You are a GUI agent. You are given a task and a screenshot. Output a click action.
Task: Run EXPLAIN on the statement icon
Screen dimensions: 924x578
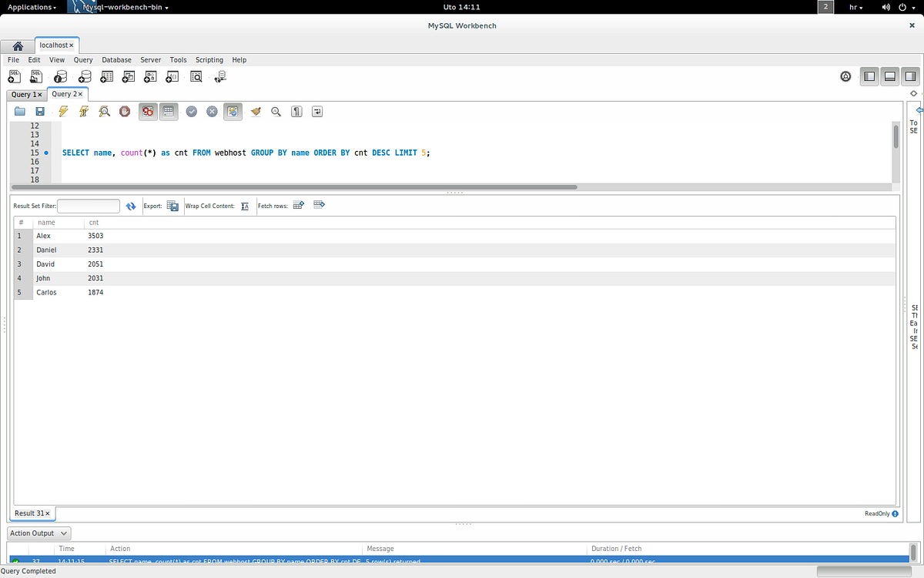(104, 112)
